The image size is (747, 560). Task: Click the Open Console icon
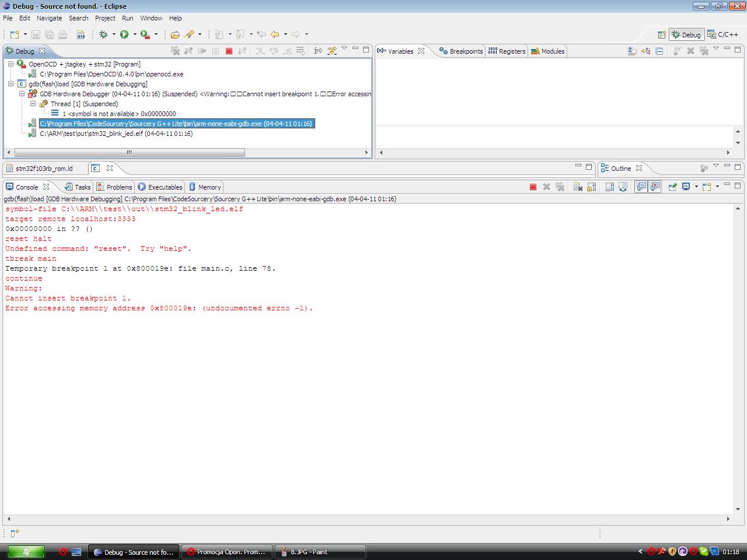tap(707, 187)
